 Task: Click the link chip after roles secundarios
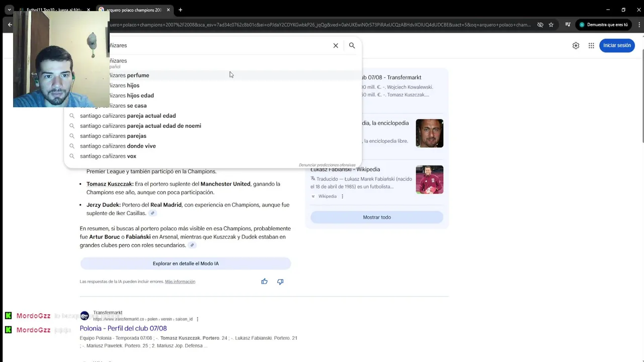(x=192, y=245)
